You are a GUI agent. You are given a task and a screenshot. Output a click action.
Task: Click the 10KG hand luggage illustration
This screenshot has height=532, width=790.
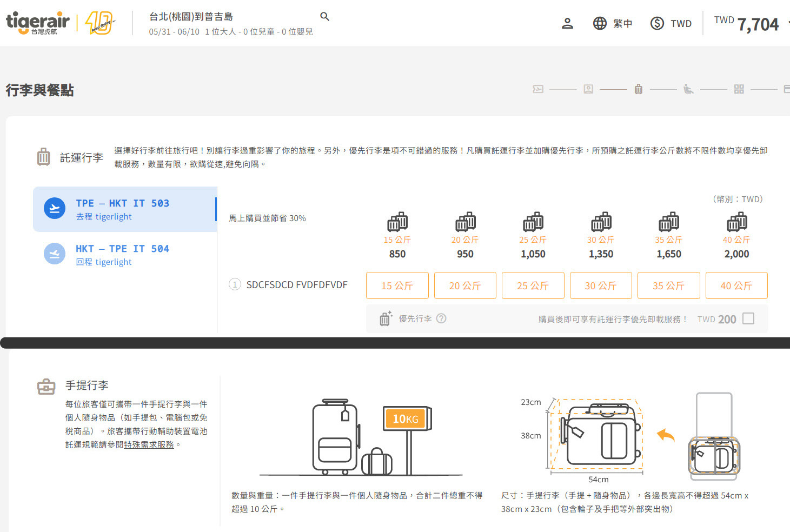(361, 438)
